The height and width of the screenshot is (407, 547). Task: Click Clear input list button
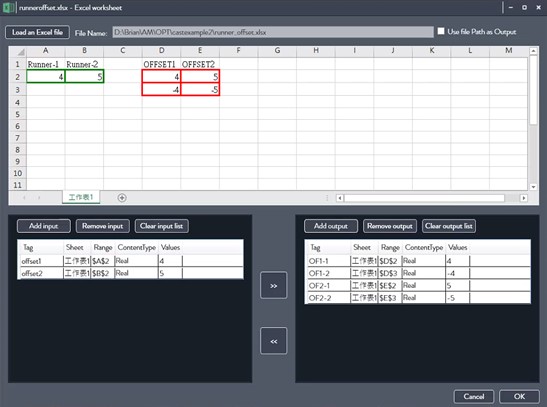pyautogui.click(x=162, y=226)
